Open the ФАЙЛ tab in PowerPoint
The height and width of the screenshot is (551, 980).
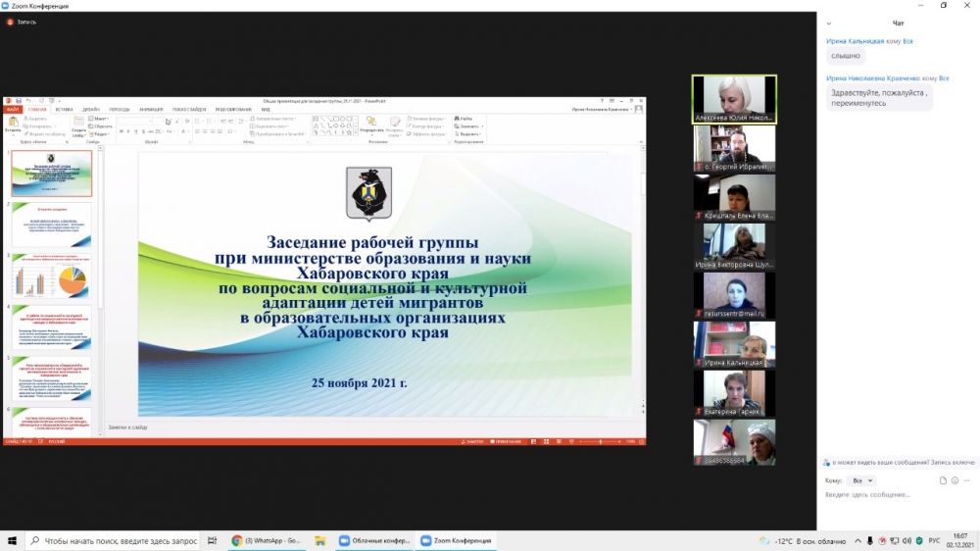[x=13, y=110]
